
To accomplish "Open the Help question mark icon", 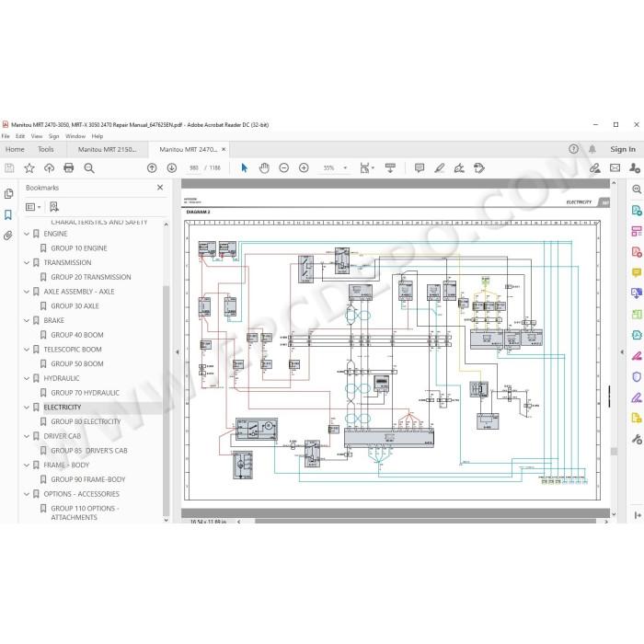I will coord(573,149).
